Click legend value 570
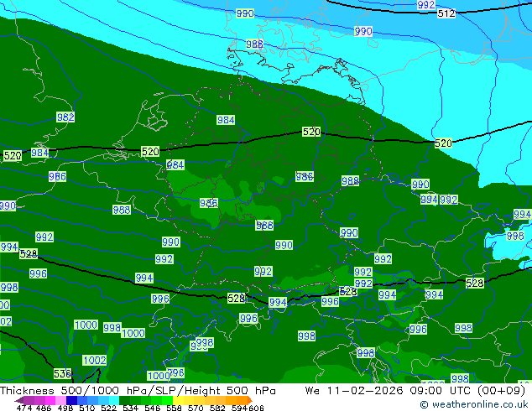 click(x=196, y=408)
